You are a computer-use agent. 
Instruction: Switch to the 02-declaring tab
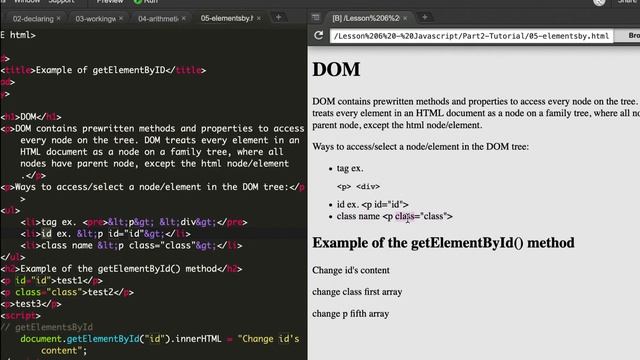pyautogui.click(x=33, y=18)
